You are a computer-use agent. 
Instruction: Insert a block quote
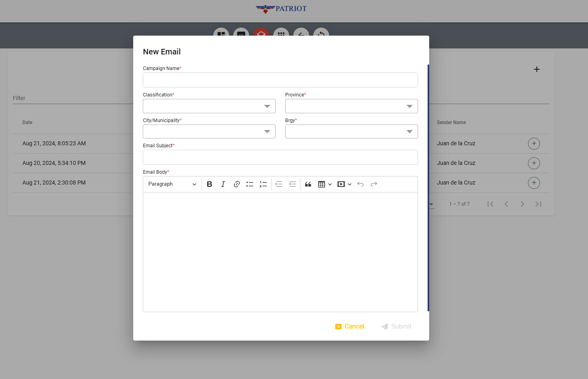308,184
